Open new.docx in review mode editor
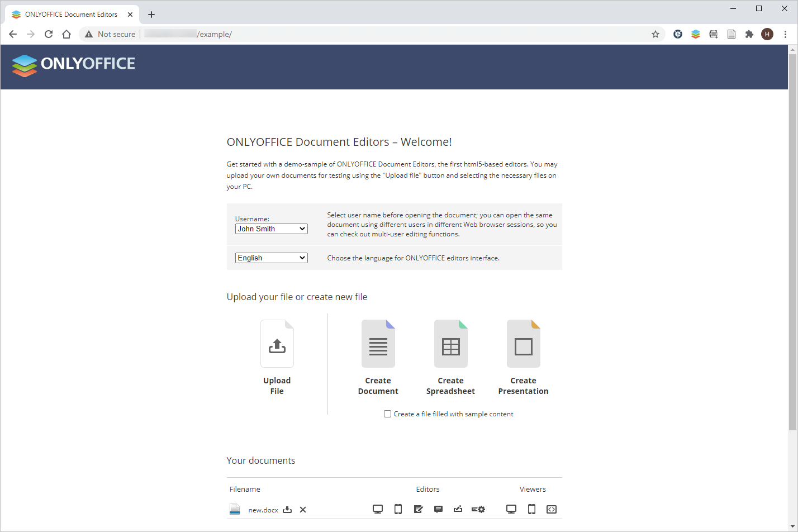The width and height of the screenshot is (798, 532). (x=418, y=509)
